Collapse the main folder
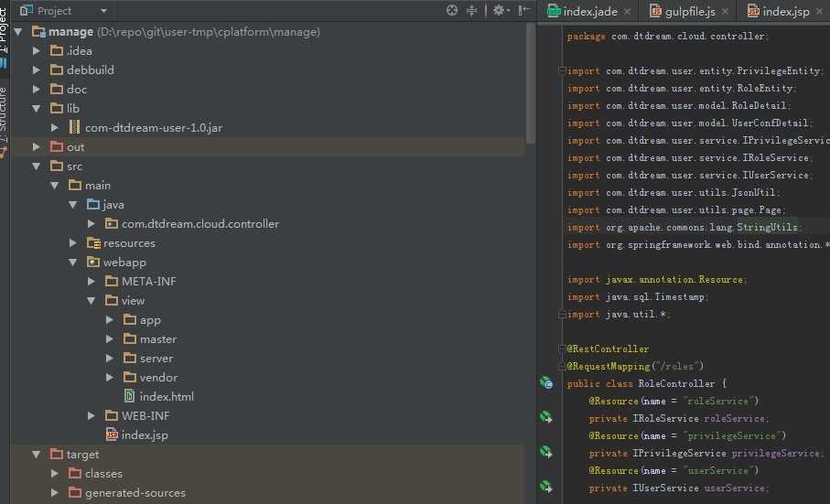The height and width of the screenshot is (504, 830). tap(55, 185)
